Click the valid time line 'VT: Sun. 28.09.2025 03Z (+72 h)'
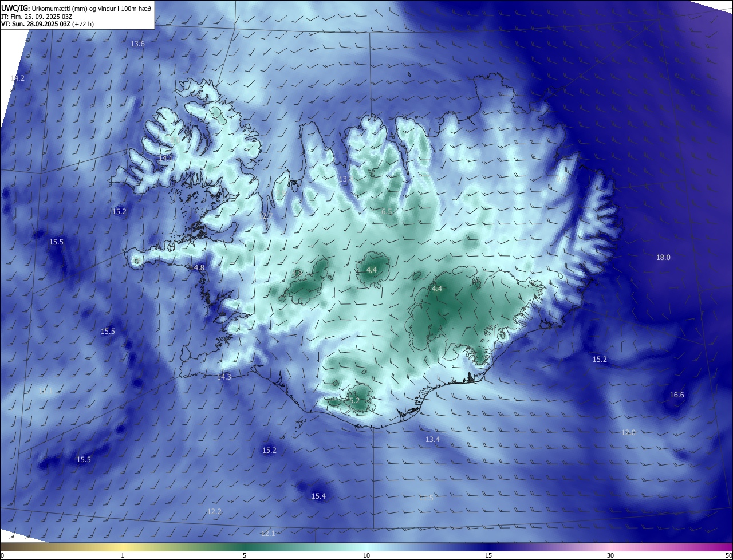Screen dimensions: 733x560 [49, 24]
